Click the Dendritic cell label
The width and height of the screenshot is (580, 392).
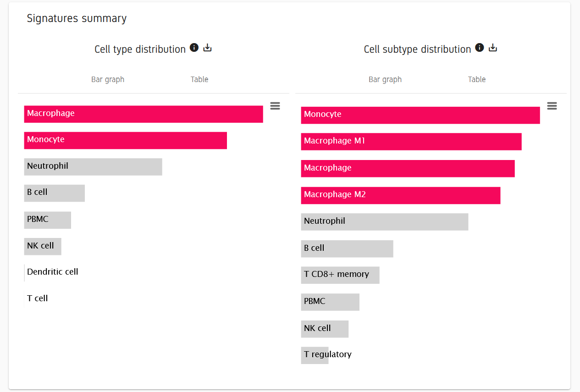52,272
